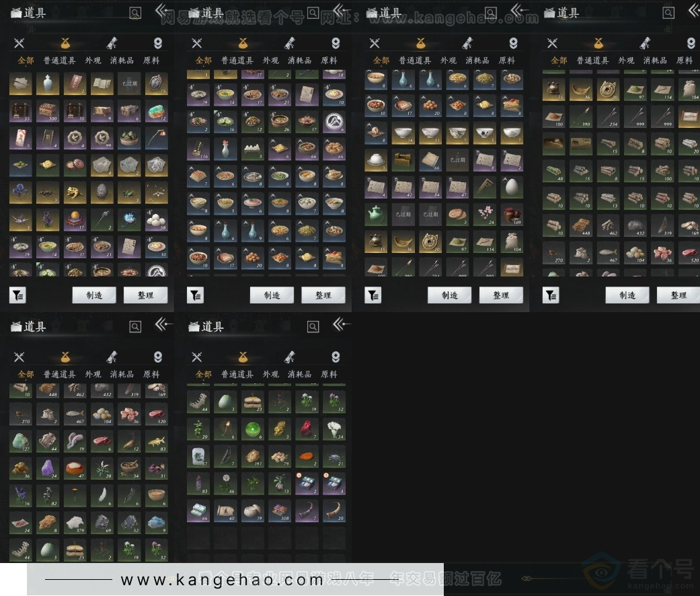Select the purple wisteria with count 83

click(198, 484)
